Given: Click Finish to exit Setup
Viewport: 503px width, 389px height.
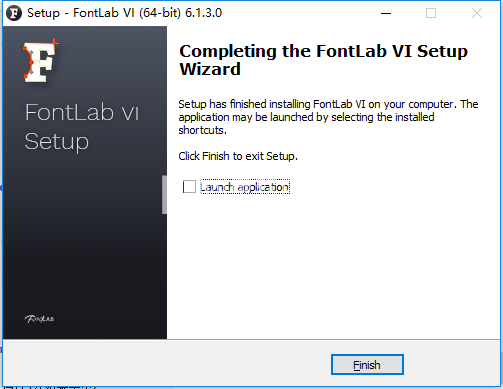Looking at the screenshot, I should pos(367,365).
